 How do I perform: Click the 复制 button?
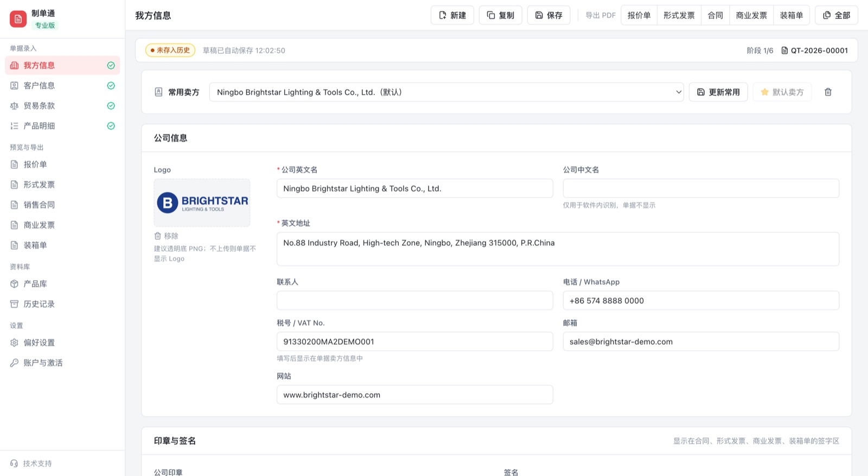pos(500,15)
